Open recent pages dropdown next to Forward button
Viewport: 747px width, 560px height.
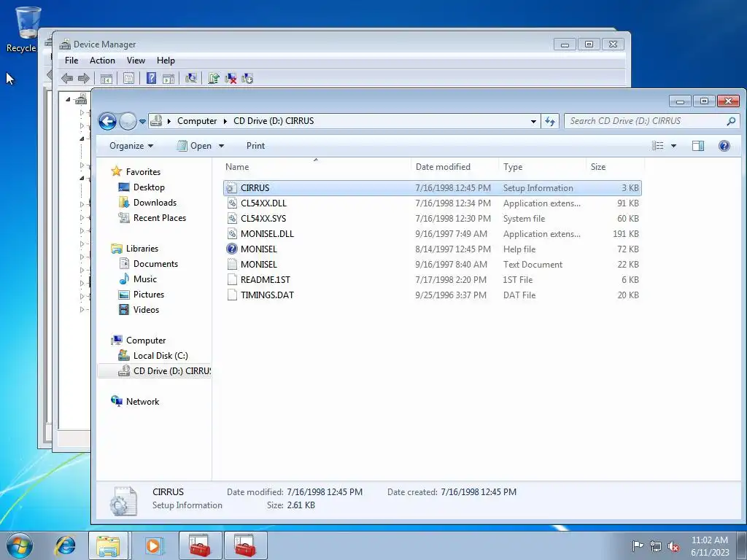[142, 122]
